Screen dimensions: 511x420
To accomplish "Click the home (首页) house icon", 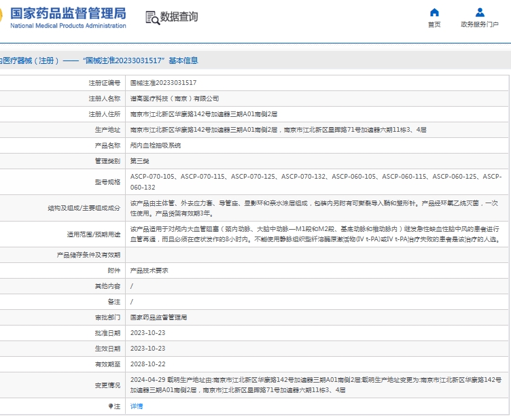I will pyautogui.click(x=434, y=13).
